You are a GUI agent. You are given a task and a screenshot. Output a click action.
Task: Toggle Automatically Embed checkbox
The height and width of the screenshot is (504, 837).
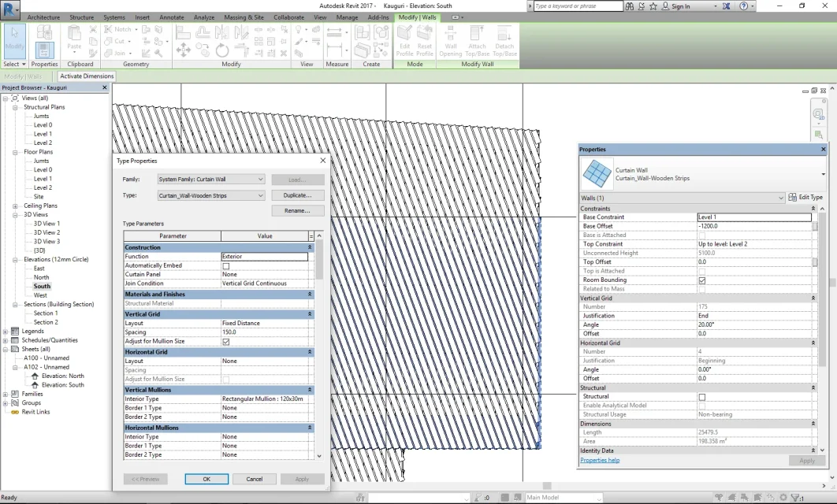tap(225, 265)
